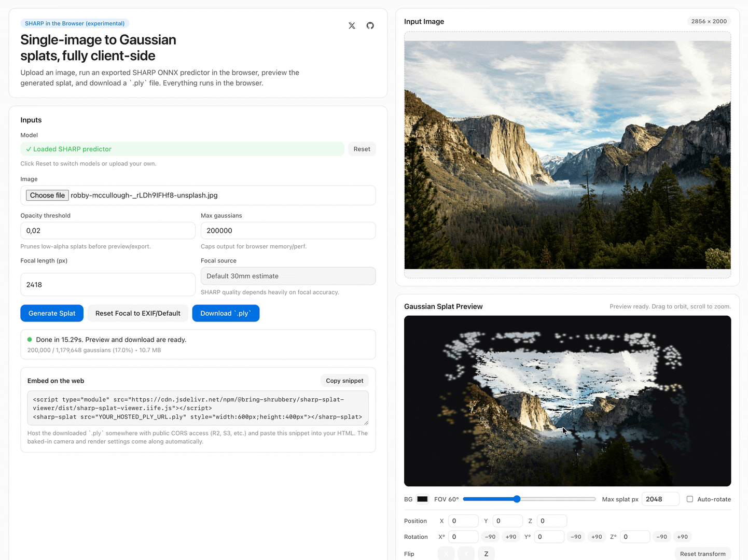The image size is (748, 560).
Task: Rotate X by +90 degrees
Action: tap(511, 537)
